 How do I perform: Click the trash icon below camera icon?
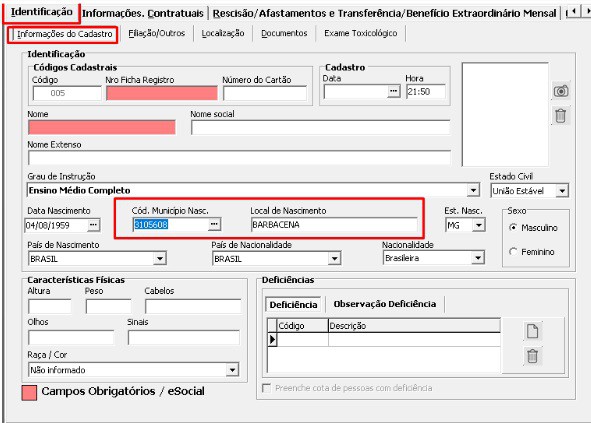tap(560, 116)
